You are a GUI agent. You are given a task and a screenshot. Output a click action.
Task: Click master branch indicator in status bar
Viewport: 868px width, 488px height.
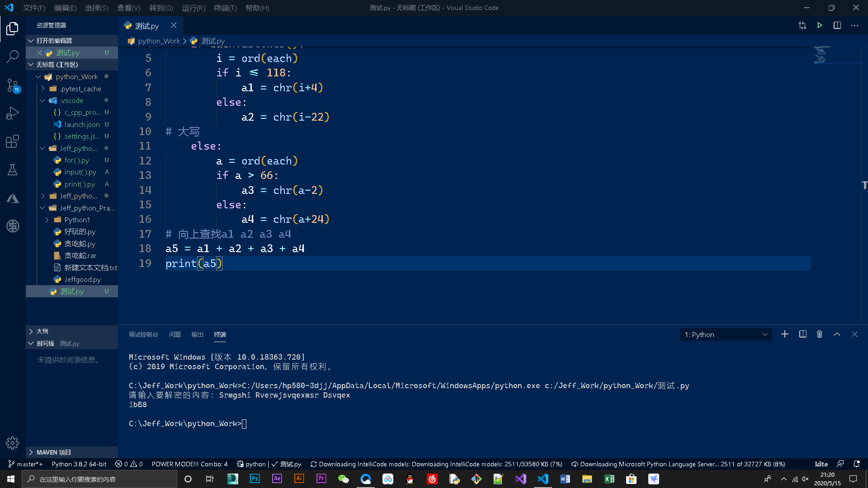pos(25,464)
